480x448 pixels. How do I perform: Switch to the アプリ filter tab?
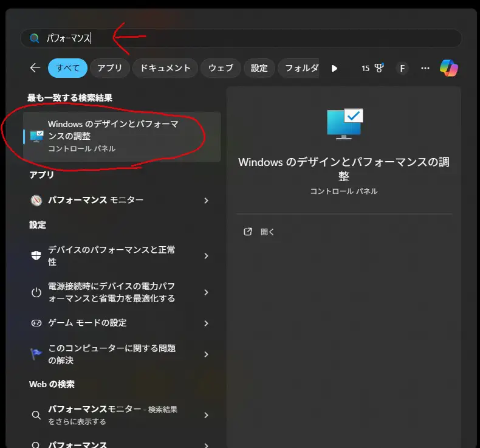point(109,68)
